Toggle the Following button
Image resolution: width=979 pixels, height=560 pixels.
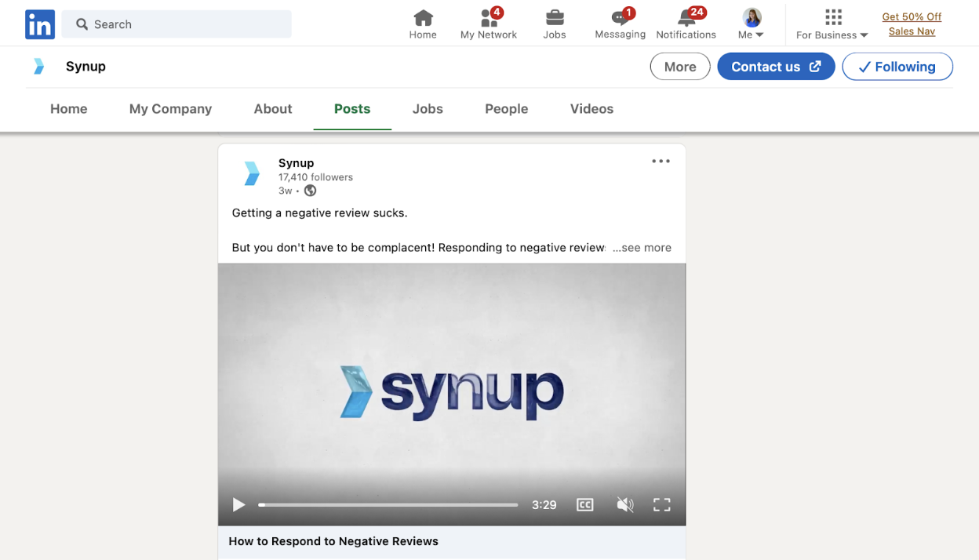897,67
